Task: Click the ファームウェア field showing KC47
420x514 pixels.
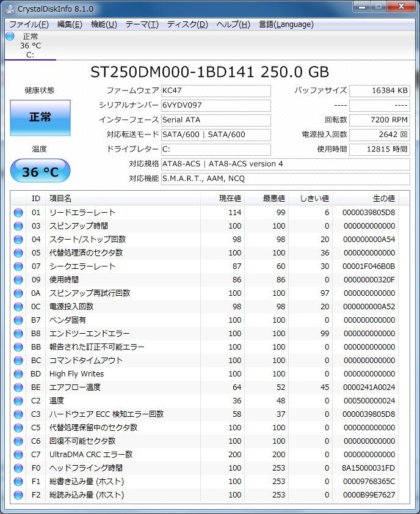Action: 216,91
